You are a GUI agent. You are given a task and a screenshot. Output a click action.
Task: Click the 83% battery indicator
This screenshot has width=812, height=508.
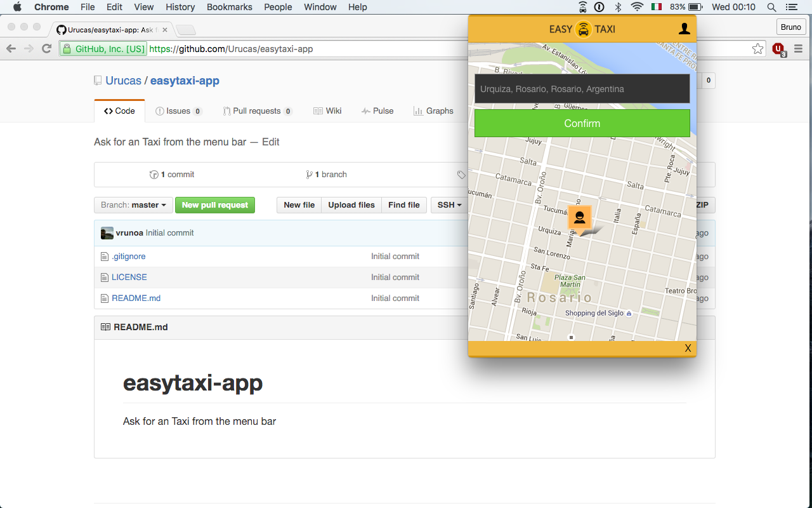[686, 7]
